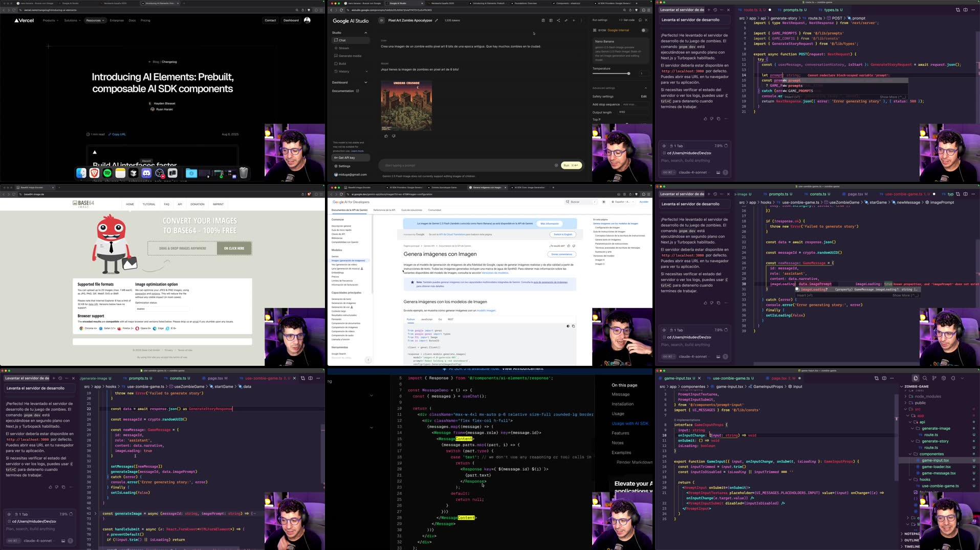Click the plus new chat icon in AI Studio toolbar
980x550 pixels.
(574, 20)
